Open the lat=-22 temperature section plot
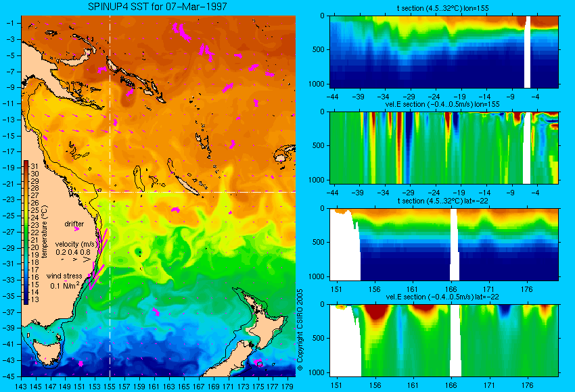This screenshot has height=392, width=575. click(x=444, y=245)
